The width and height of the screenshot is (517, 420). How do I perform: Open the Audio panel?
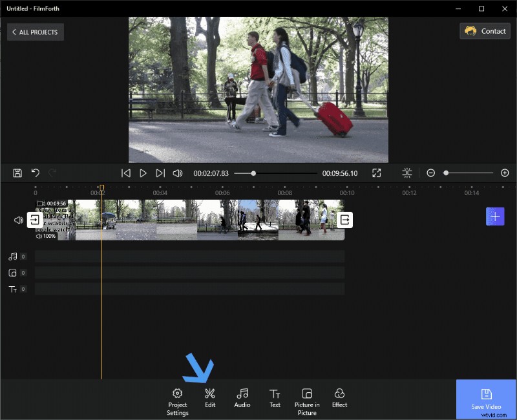(x=242, y=395)
